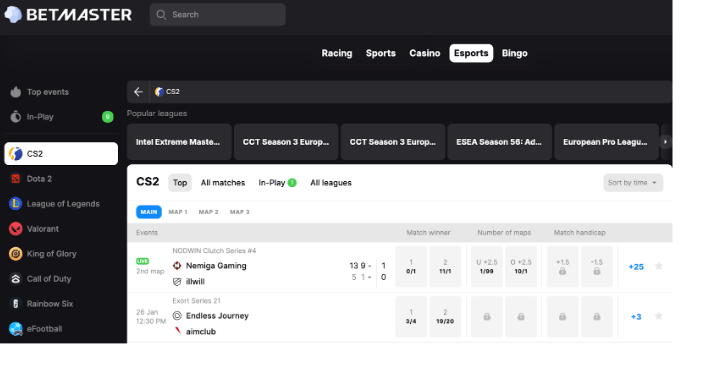Bet on aimclub at 19/20
The image size is (712, 367).
(445, 317)
